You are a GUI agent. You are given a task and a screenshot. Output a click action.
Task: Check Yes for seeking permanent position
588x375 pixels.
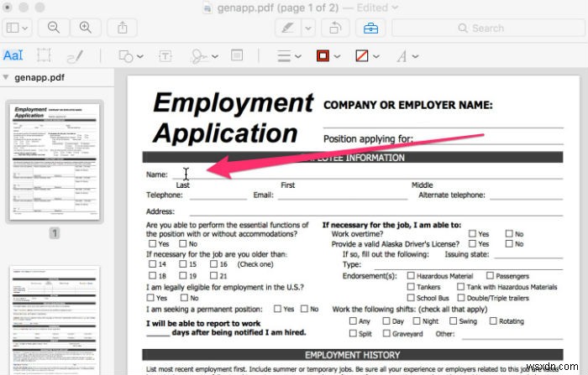(x=277, y=309)
